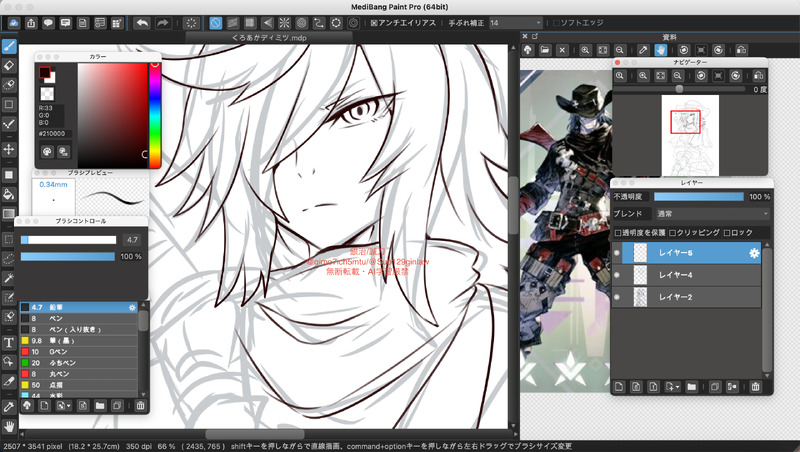Open the ブレンド mode dropdown
This screenshot has height=452, width=800.
click(712, 214)
